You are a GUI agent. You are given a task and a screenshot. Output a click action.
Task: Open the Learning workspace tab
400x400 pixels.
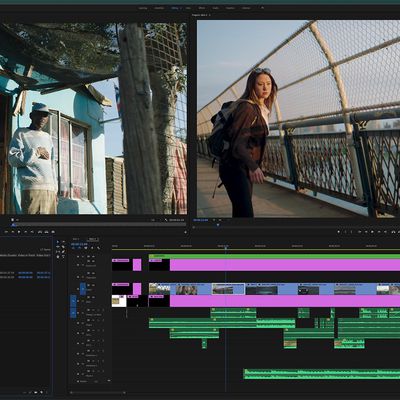pyautogui.click(x=143, y=8)
